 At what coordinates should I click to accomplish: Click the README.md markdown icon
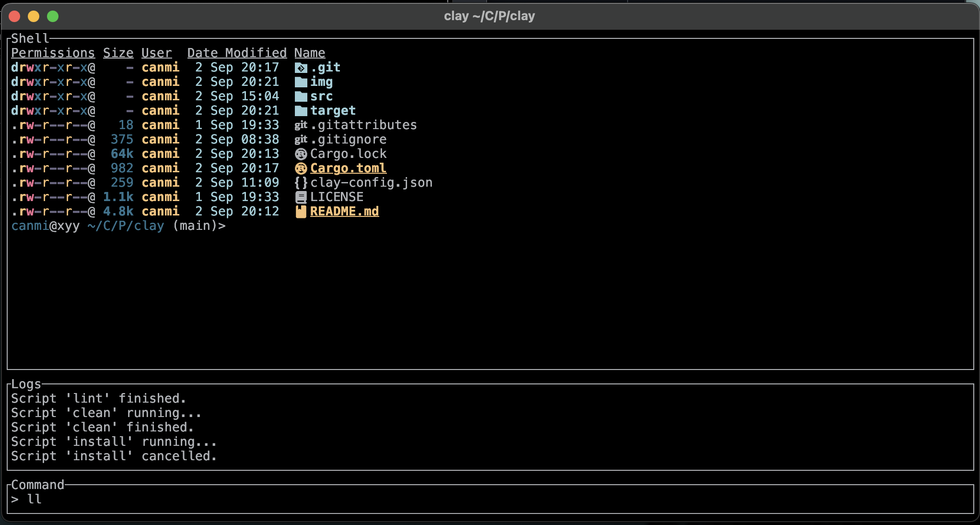(301, 212)
